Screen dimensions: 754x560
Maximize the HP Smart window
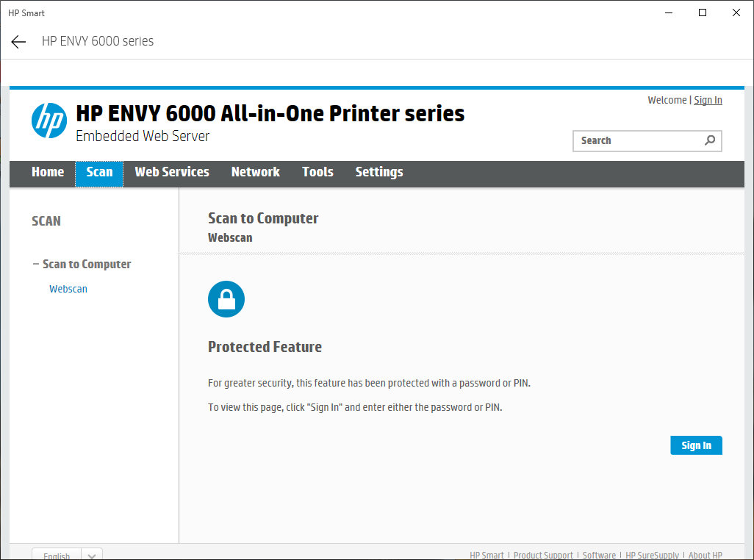(702, 13)
